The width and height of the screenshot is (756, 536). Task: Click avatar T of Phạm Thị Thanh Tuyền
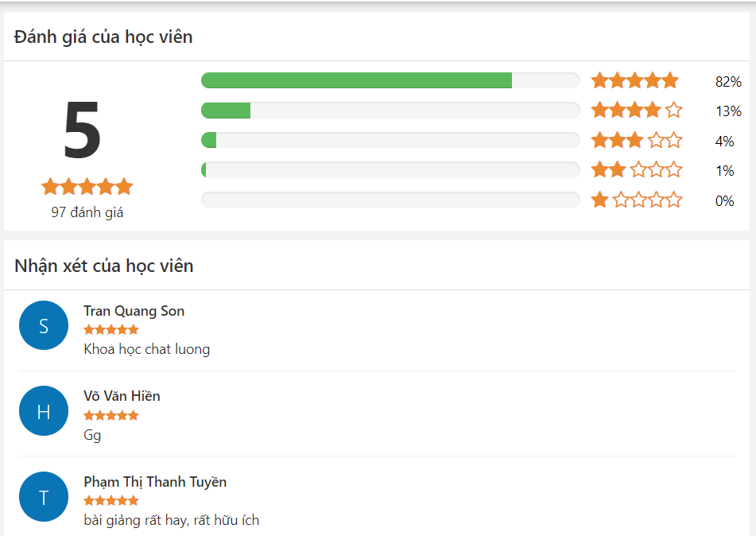44,497
